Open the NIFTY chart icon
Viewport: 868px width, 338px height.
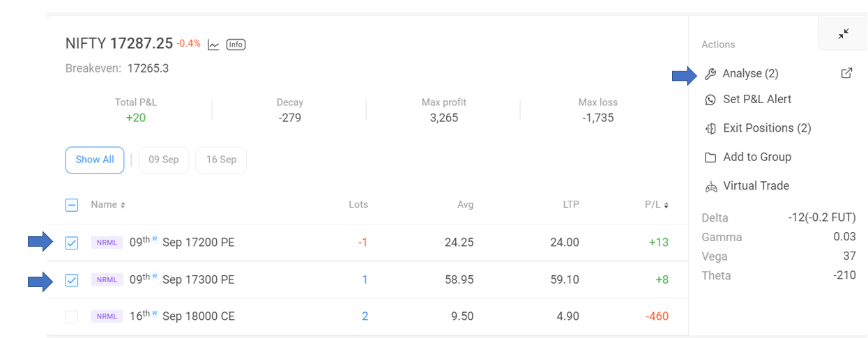213,45
